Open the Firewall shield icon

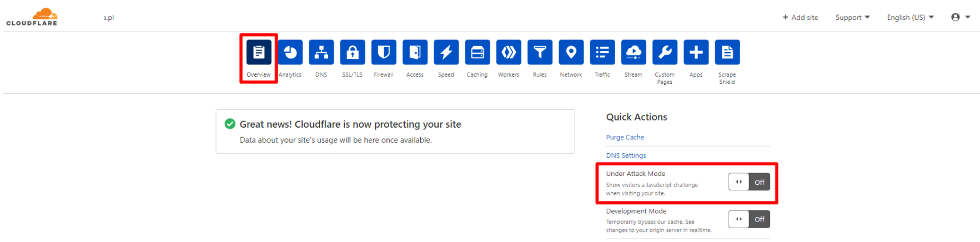coord(384,52)
